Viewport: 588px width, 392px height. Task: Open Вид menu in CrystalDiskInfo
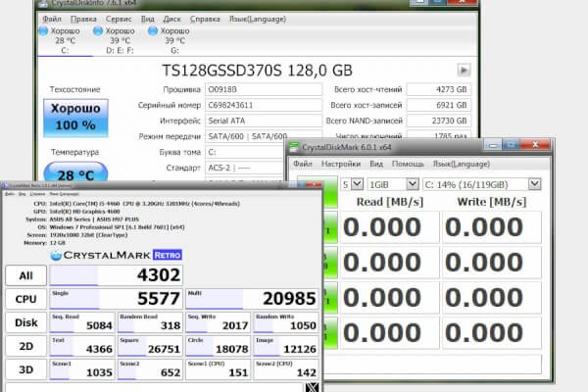[147, 19]
